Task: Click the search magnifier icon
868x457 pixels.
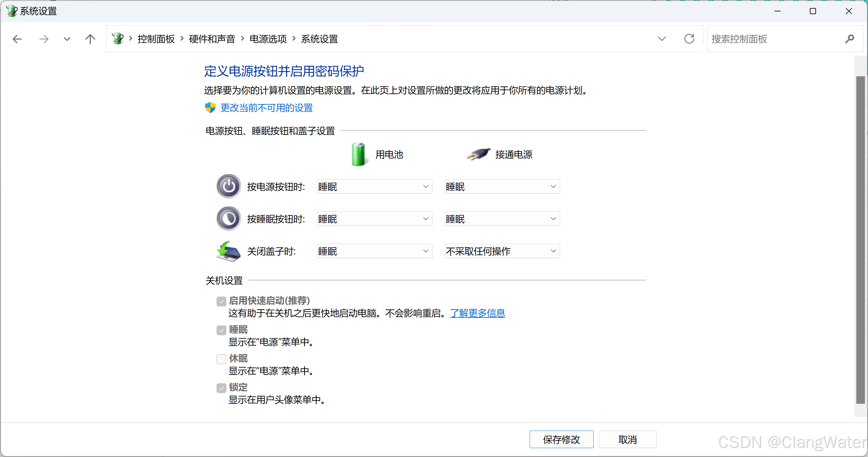Action: coord(850,39)
